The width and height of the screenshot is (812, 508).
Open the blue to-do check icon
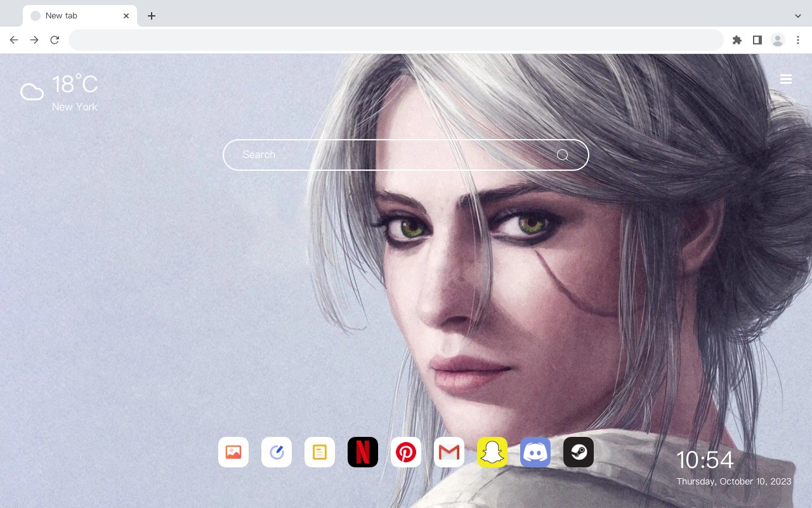point(277,452)
